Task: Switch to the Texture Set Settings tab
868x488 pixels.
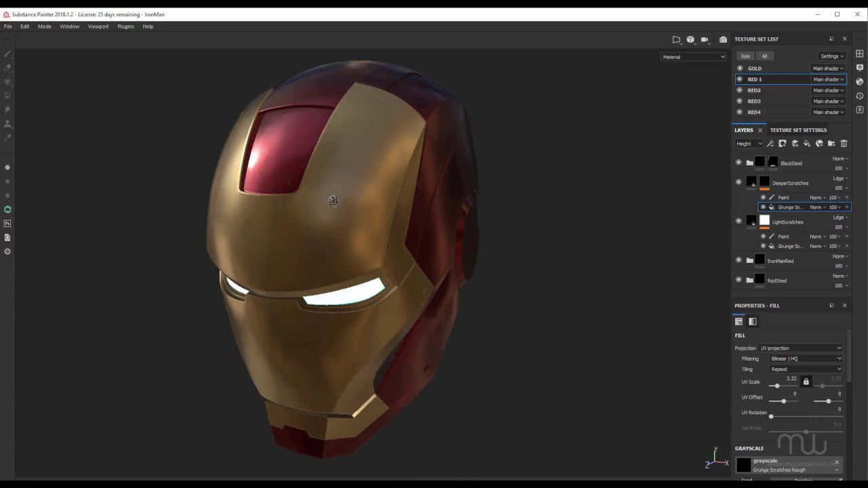Action: pyautogui.click(x=798, y=130)
